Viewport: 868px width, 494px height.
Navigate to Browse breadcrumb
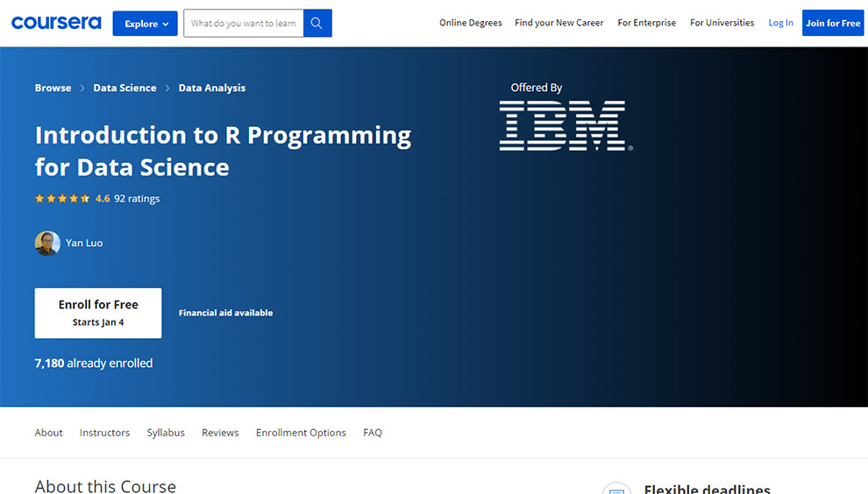(x=53, y=88)
